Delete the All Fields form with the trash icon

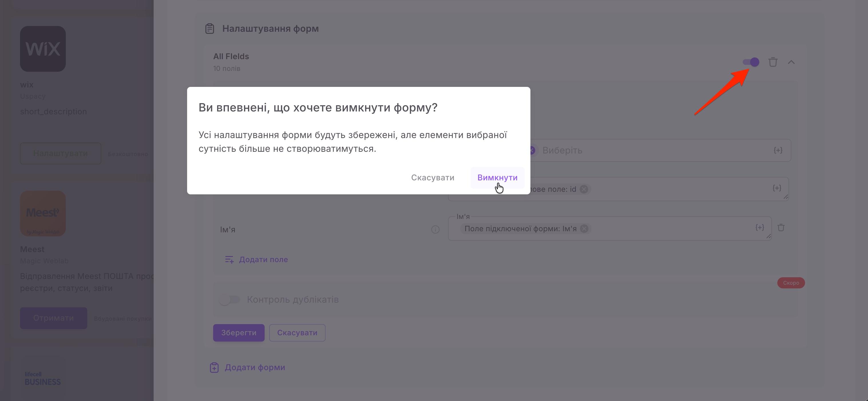click(x=773, y=62)
